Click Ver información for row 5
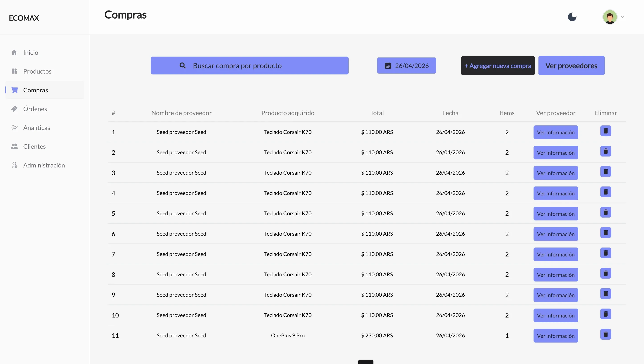 pyautogui.click(x=555, y=214)
